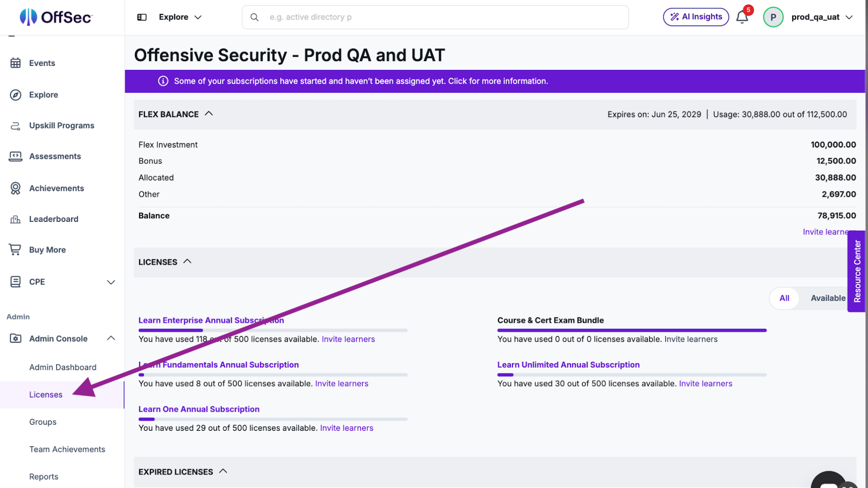This screenshot has width=868, height=488.
Task: Open Achievements page
Action: (56, 188)
